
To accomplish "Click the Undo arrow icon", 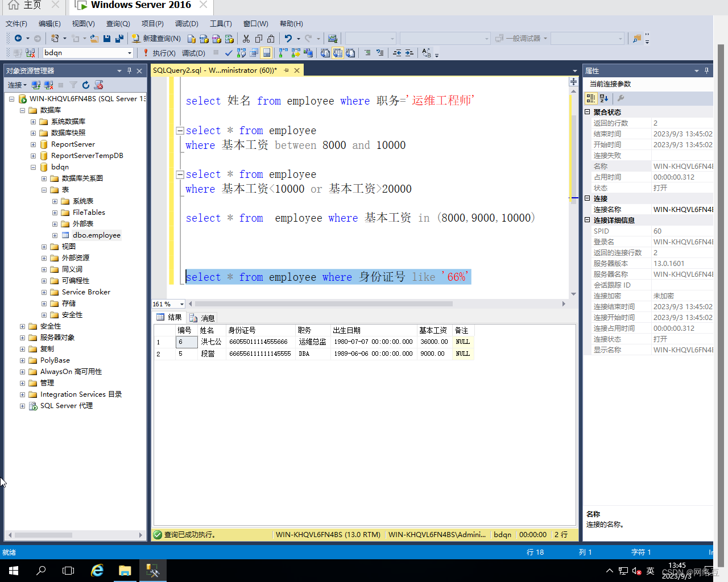I will [288, 38].
